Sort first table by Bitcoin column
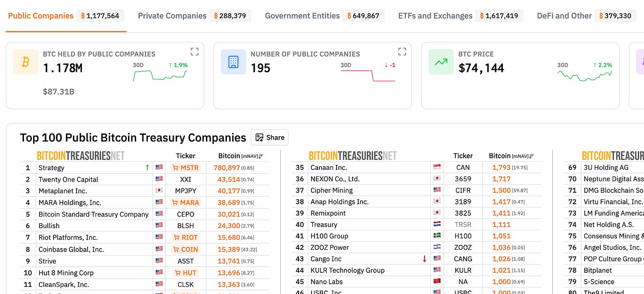Screen dimensions: 644x294 tap(241, 156)
